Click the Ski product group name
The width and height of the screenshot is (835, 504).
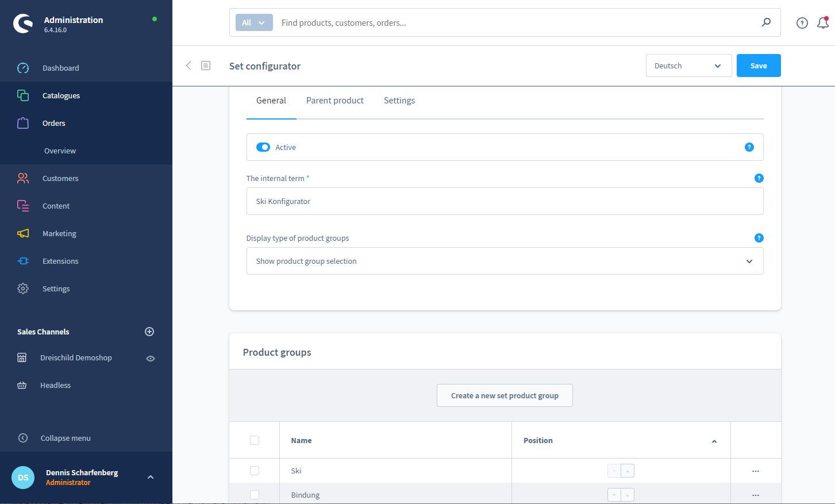pyautogui.click(x=296, y=471)
